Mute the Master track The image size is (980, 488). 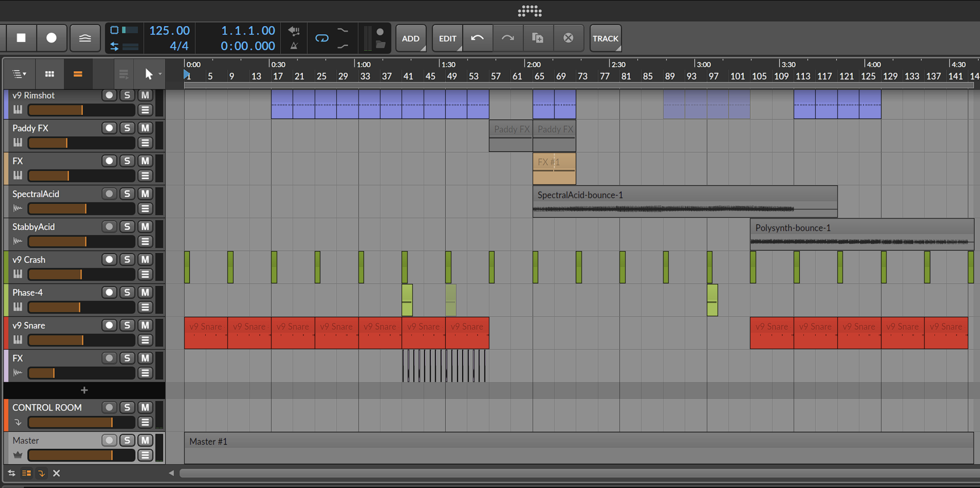[145, 440]
